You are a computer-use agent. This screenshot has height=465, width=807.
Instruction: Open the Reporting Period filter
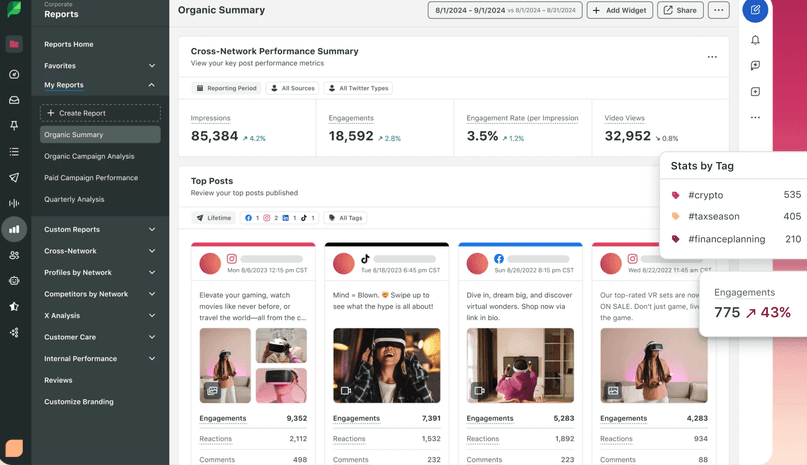(226, 88)
